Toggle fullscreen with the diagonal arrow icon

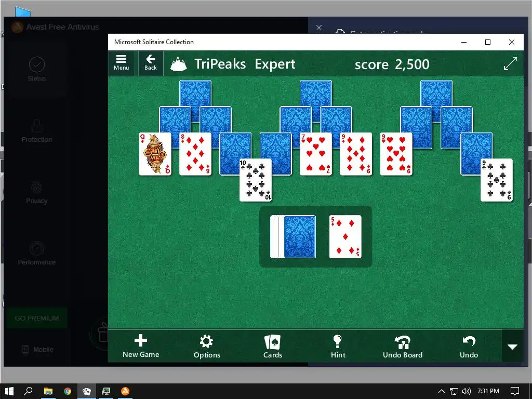[x=510, y=63]
